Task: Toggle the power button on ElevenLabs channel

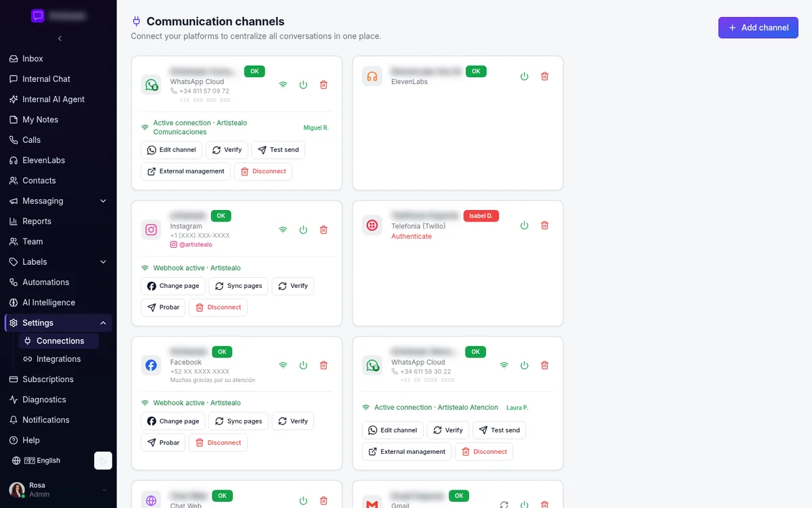Action: click(x=524, y=77)
